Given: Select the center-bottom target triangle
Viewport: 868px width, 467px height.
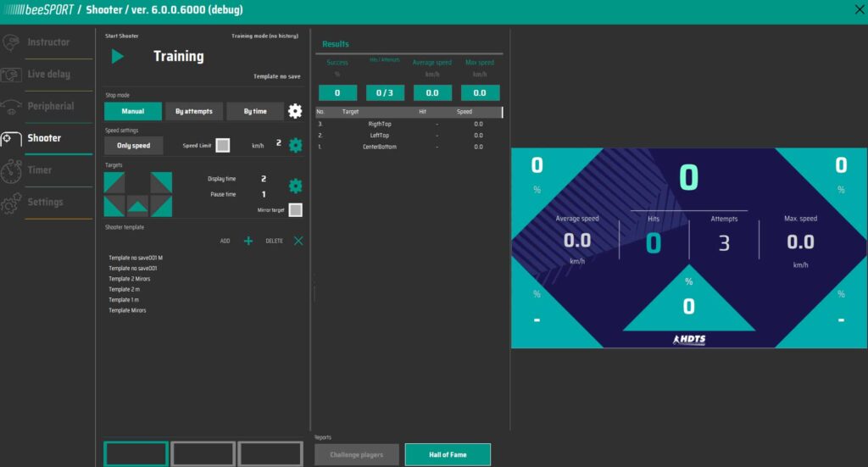Looking at the screenshot, I should [x=137, y=207].
